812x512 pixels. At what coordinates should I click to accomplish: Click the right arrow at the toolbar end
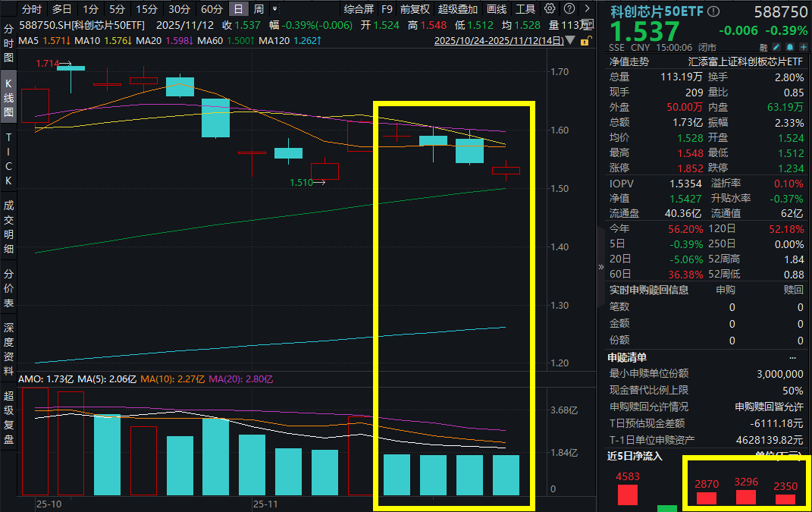point(587,9)
